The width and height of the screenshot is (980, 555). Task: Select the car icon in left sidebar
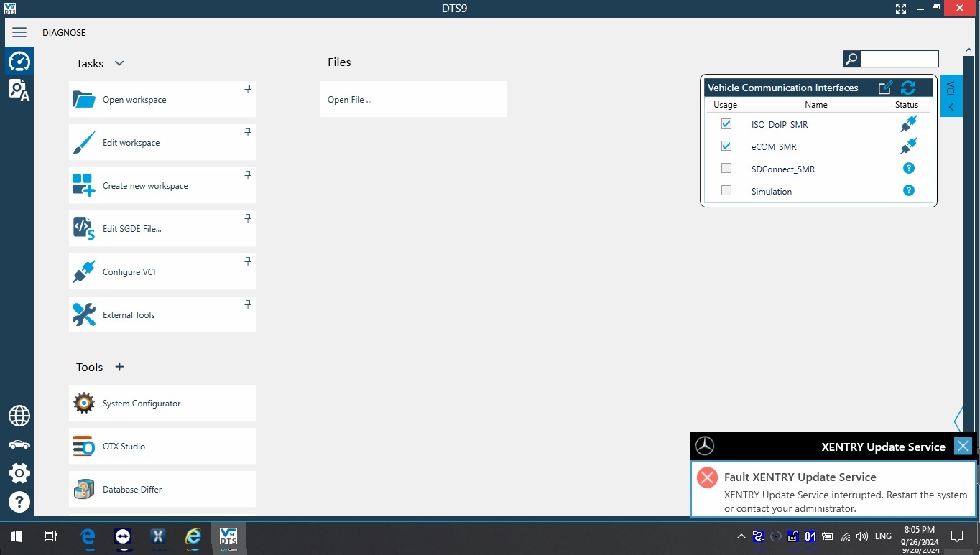[x=19, y=444]
